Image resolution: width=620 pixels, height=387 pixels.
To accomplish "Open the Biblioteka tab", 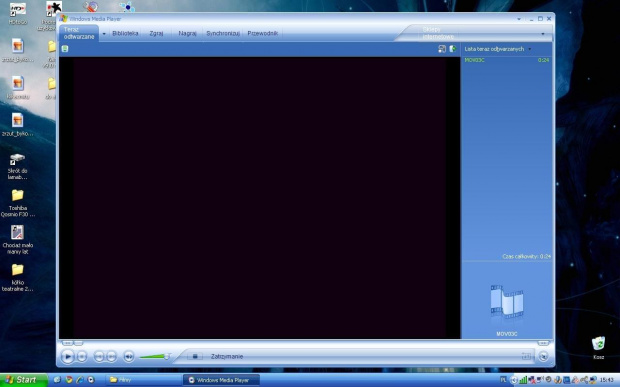I will 125,33.
